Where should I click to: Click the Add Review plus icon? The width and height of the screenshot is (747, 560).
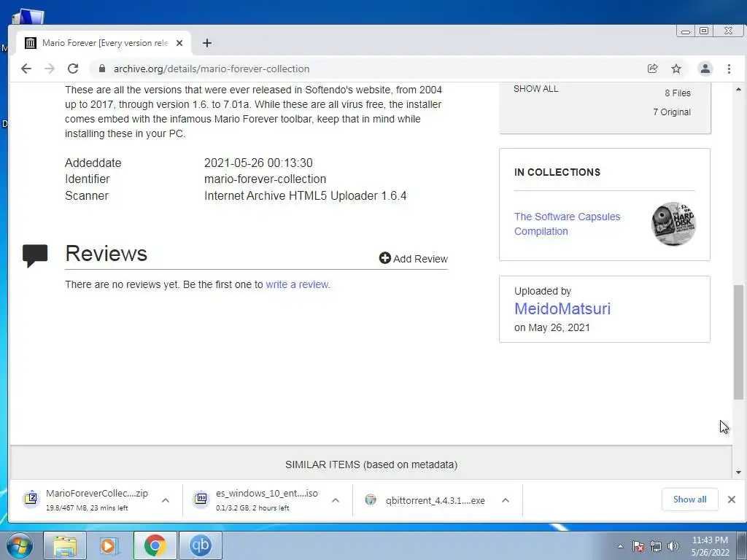click(x=384, y=258)
